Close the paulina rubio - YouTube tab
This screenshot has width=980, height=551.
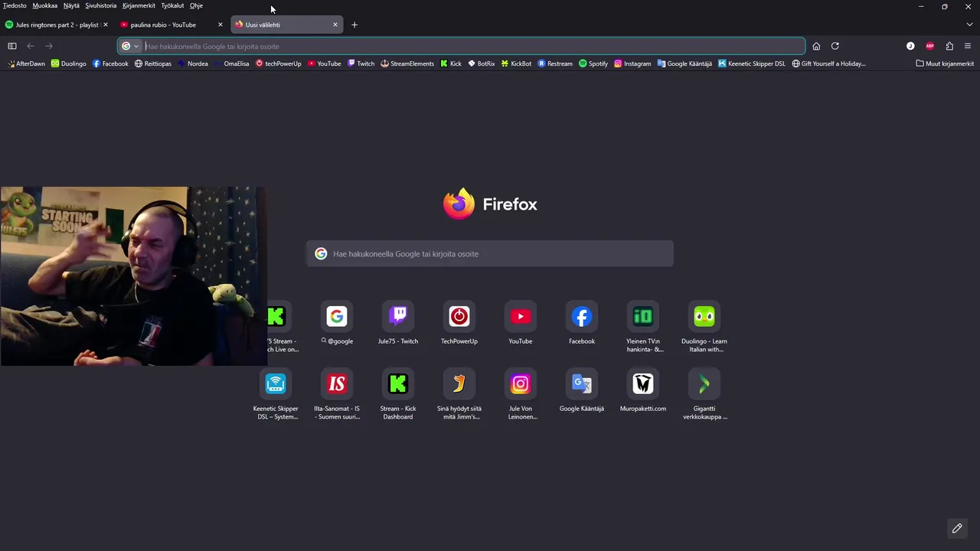pyautogui.click(x=220, y=24)
